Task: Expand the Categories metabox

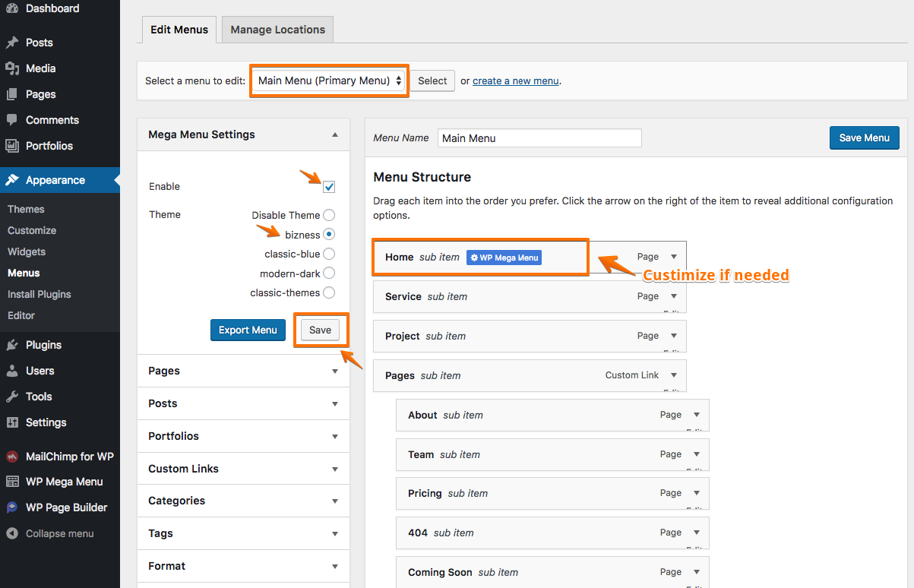Action: click(335, 501)
